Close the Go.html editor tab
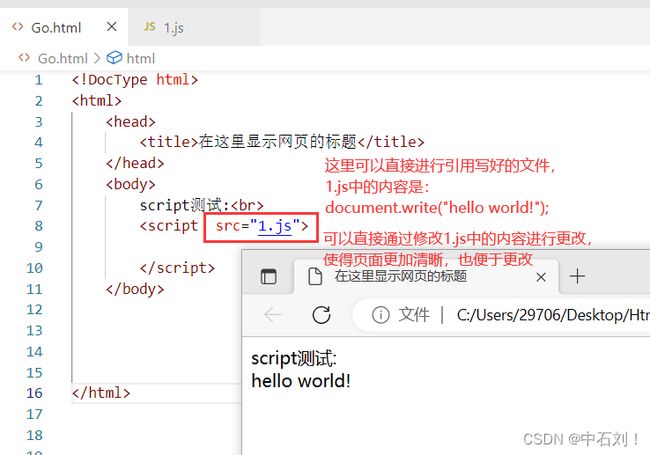The width and height of the screenshot is (650, 455). [x=112, y=27]
